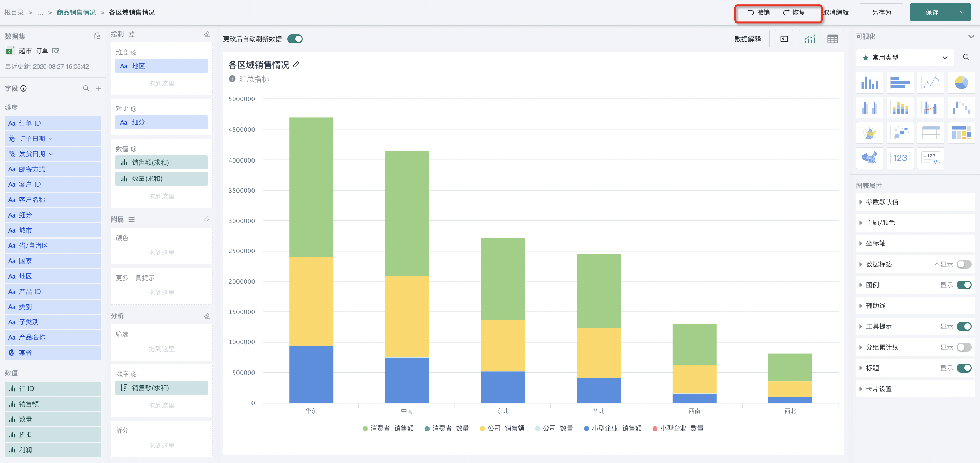
Task: Open the code view icon beside 数据解释
Action: [784, 39]
